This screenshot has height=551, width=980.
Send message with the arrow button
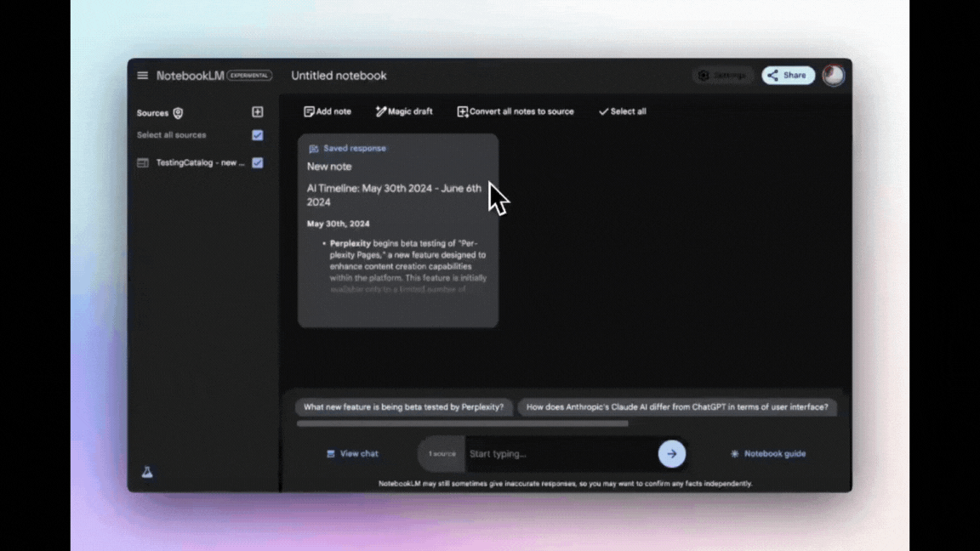pos(672,453)
